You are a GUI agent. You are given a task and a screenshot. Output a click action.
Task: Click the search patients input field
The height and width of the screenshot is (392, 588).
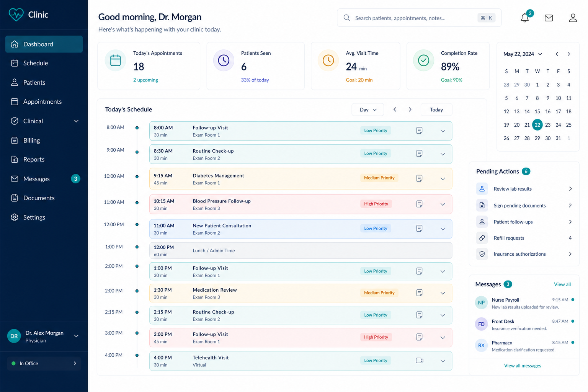[x=419, y=18]
